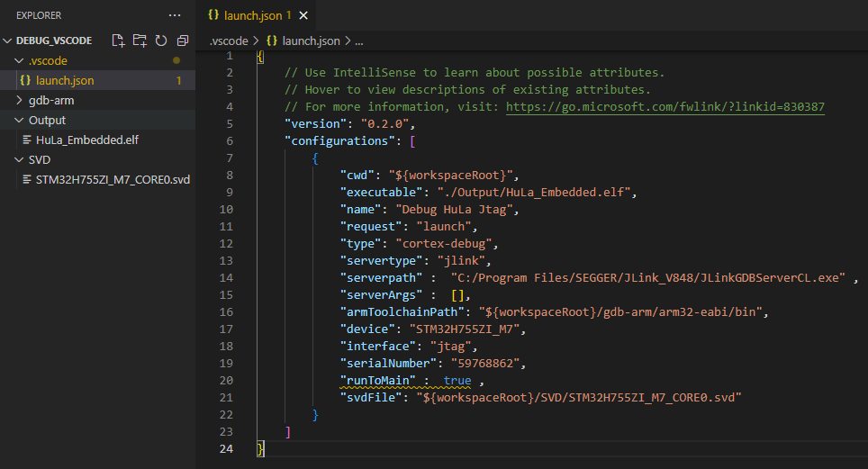This screenshot has width=868, height=469.
Task: Click the file icon beside HuLa_Embedded.elf
Action: click(27, 140)
